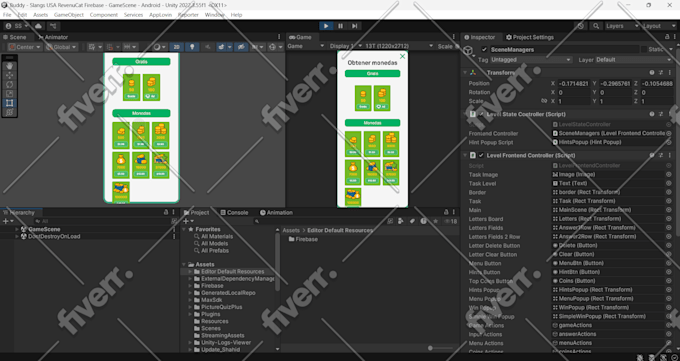The width and height of the screenshot is (680, 361).
Task: Open the Layout dropdown
Action: point(658,26)
